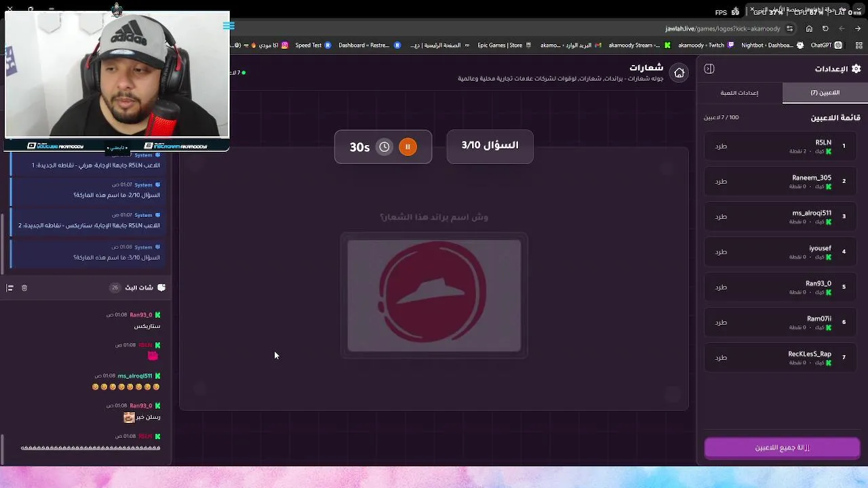
Task: Kick player R5LN with طرد
Action: pos(721,146)
